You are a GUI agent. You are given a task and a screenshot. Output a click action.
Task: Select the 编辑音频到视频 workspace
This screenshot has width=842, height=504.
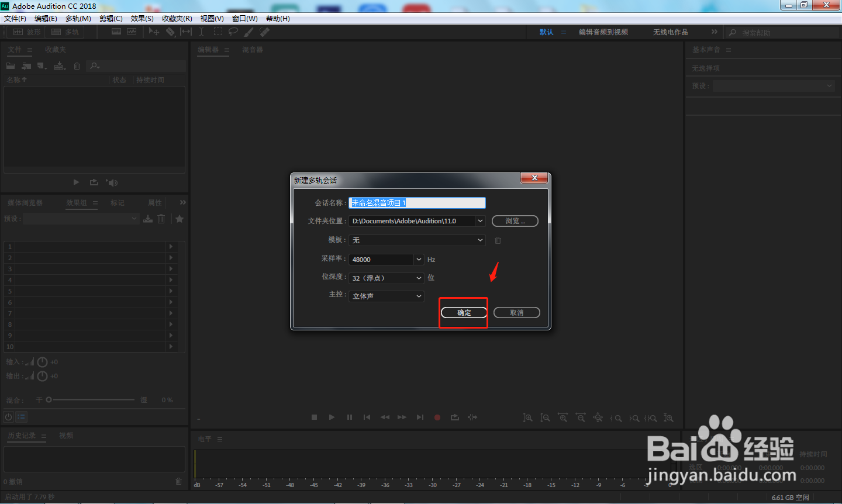(x=603, y=32)
